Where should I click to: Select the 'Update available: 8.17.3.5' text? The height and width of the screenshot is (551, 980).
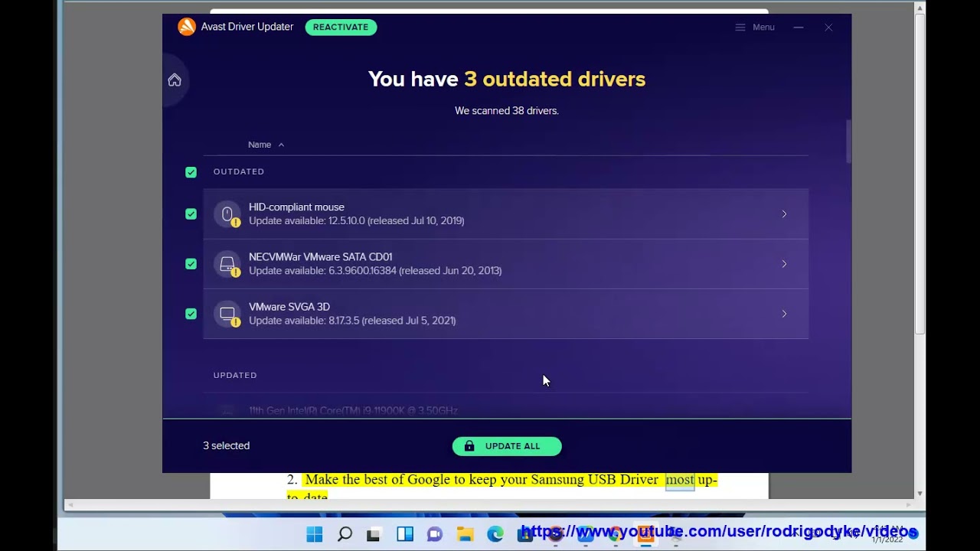click(x=304, y=321)
